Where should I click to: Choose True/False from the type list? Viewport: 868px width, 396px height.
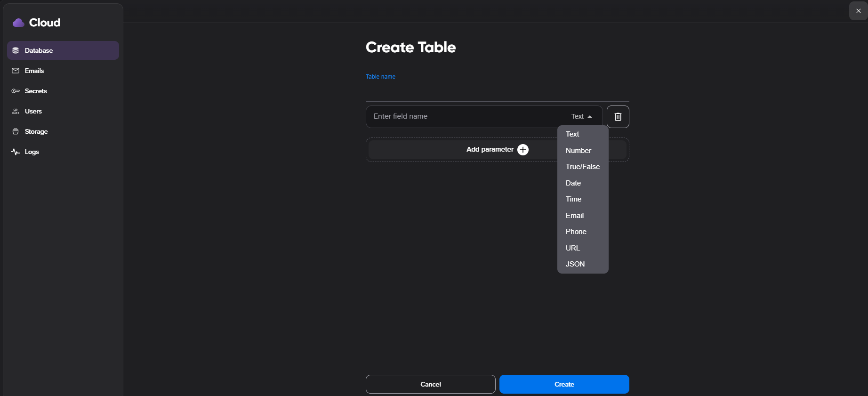[583, 167]
